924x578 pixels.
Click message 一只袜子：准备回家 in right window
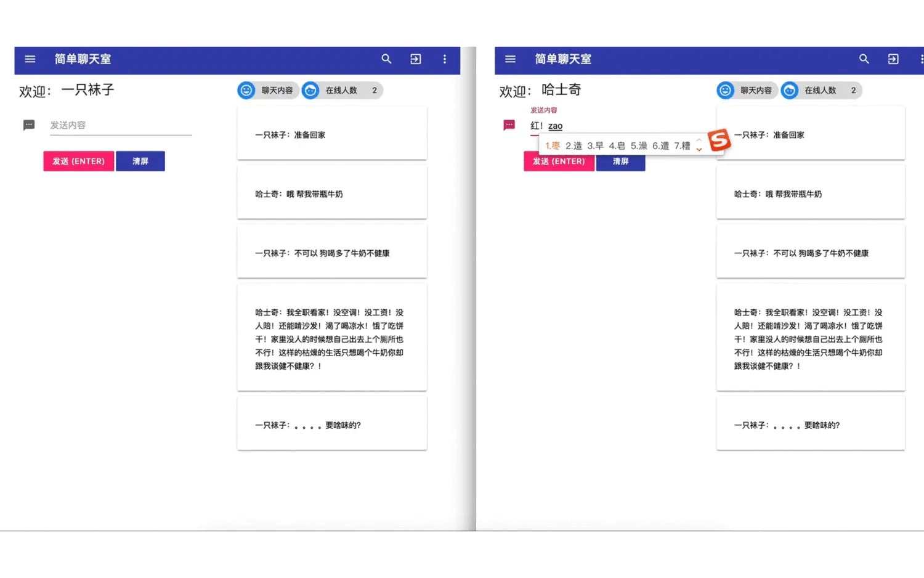(811, 133)
